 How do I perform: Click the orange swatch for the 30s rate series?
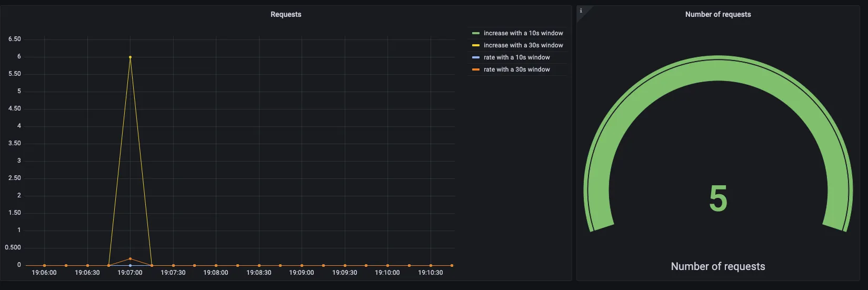(476, 69)
